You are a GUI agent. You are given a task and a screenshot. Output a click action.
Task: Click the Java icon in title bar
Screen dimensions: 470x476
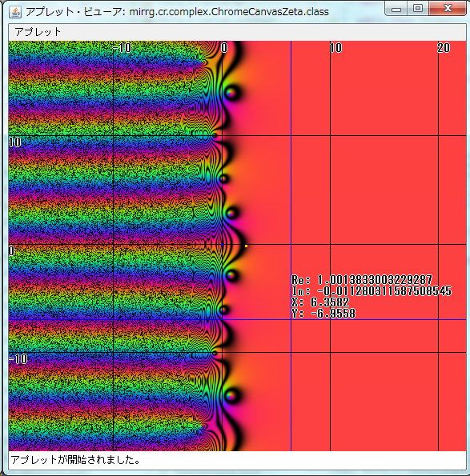click(x=15, y=12)
